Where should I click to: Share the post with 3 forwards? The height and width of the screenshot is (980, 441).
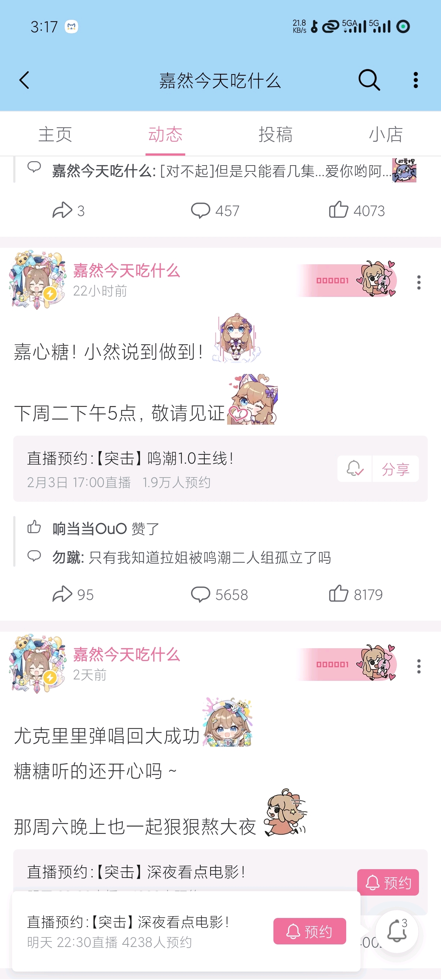[x=69, y=210]
